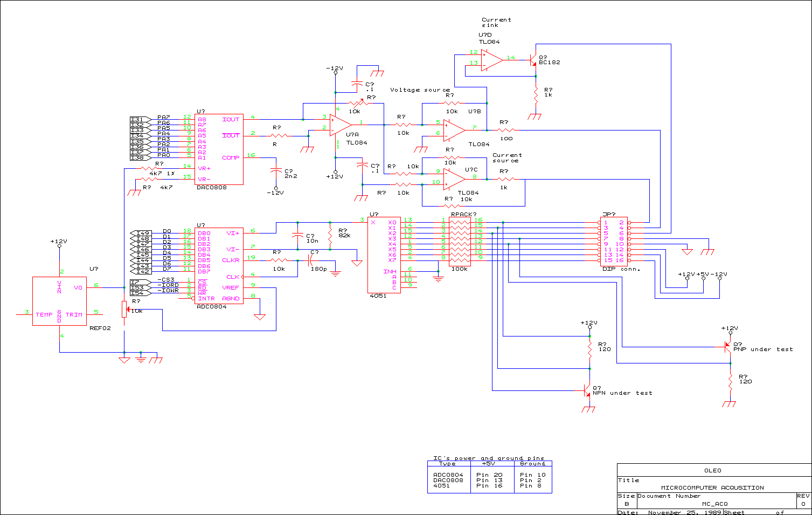
Task: Click the PNP under test transistor symbol
Action: point(727,347)
